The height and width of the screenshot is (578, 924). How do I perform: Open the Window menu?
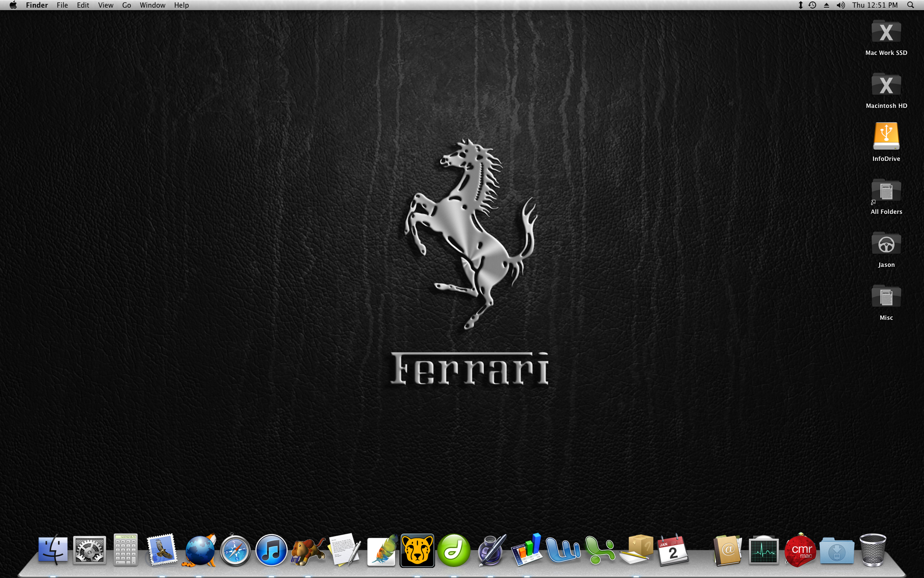coord(153,5)
